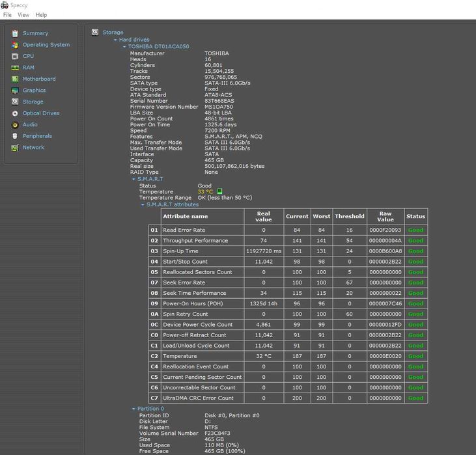Click the Motherboard icon in sidebar
The height and width of the screenshot is (455, 476).
point(15,79)
